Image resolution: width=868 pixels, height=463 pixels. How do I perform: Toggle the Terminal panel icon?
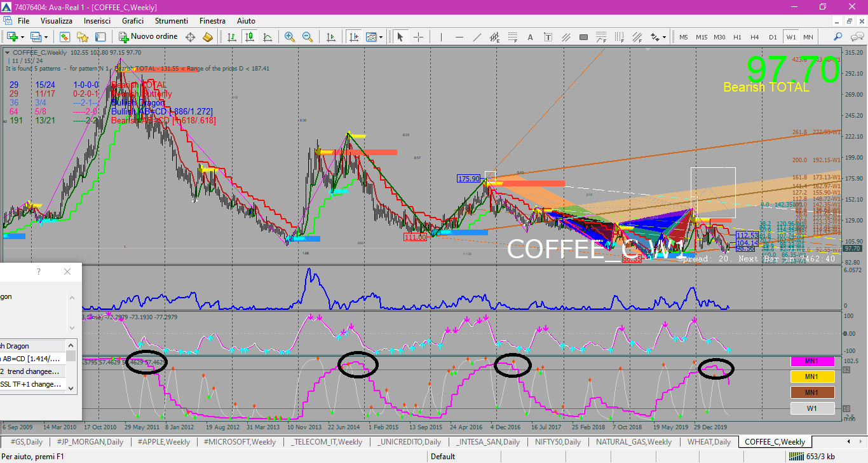point(100,37)
